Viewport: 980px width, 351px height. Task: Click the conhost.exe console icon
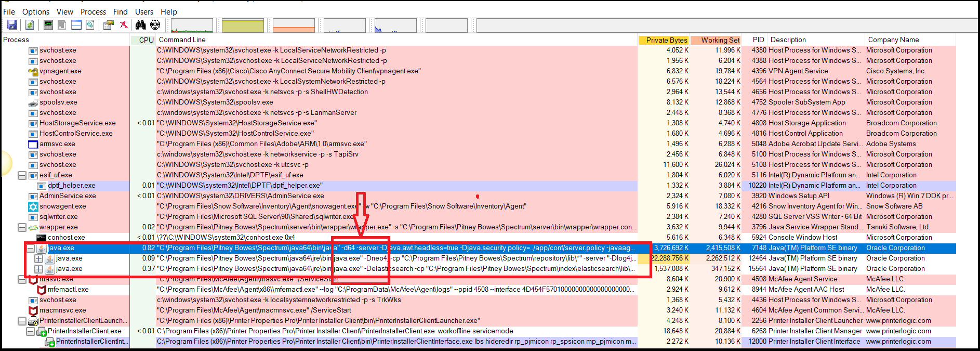click(x=42, y=238)
